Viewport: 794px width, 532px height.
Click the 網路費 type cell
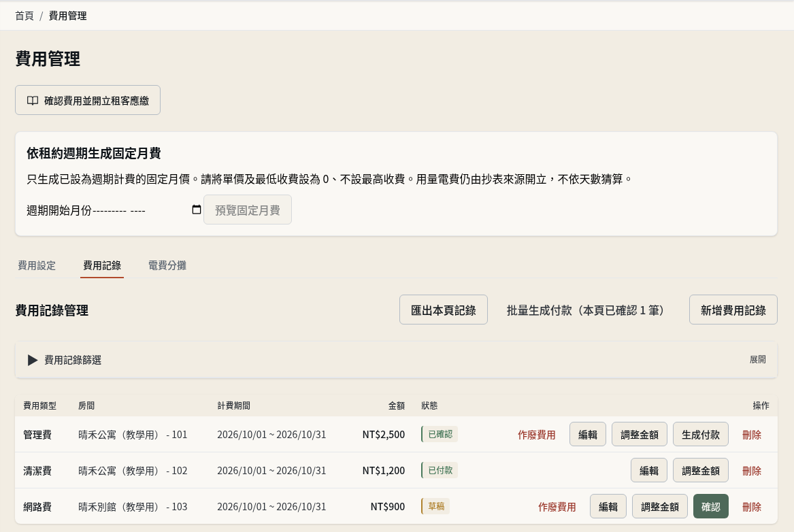tap(37, 506)
